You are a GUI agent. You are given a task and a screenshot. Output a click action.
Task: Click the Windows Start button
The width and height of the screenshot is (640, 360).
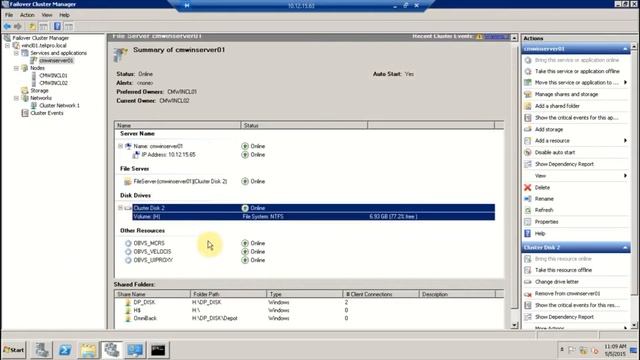(x=14, y=350)
